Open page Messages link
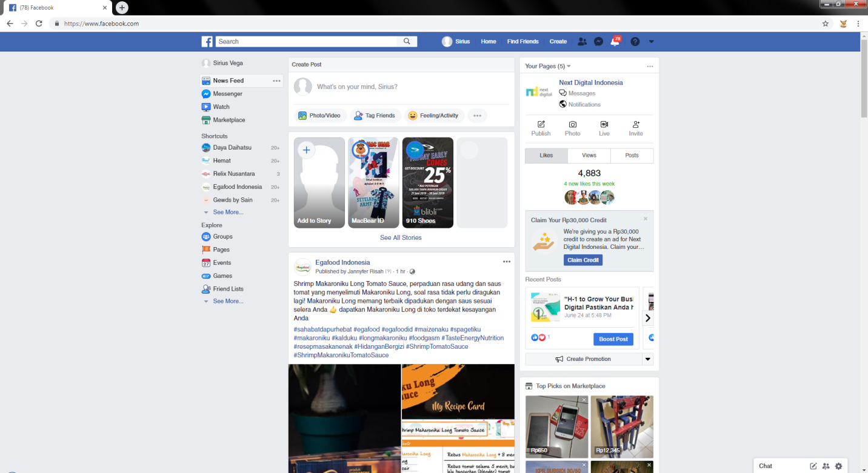This screenshot has height=473, width=868. 577,93
